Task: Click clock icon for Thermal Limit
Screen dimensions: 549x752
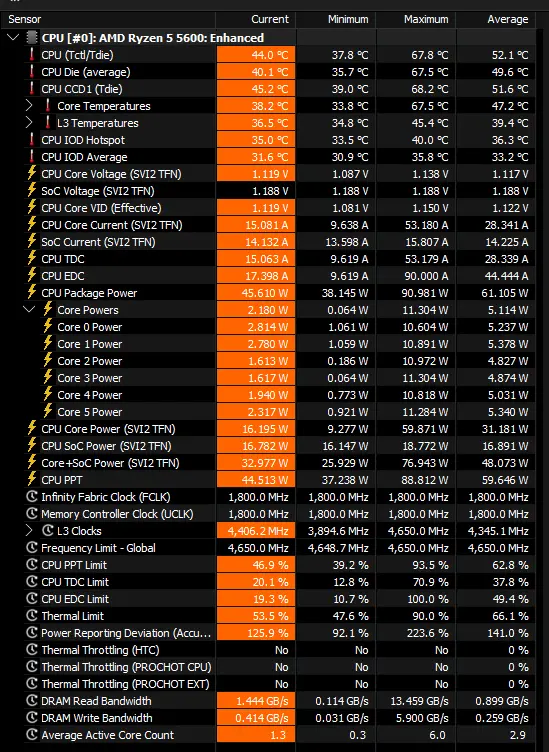Action: click(32, 615)
